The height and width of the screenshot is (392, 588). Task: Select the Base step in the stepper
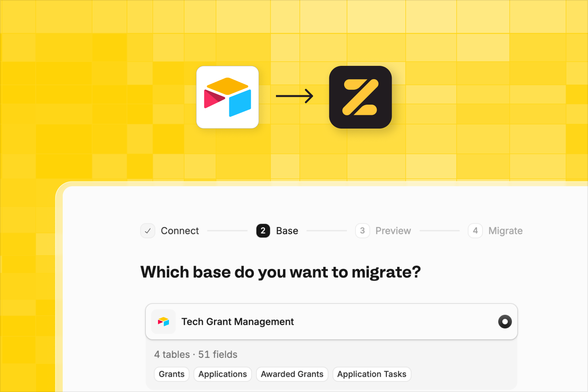tap(277, 231)
